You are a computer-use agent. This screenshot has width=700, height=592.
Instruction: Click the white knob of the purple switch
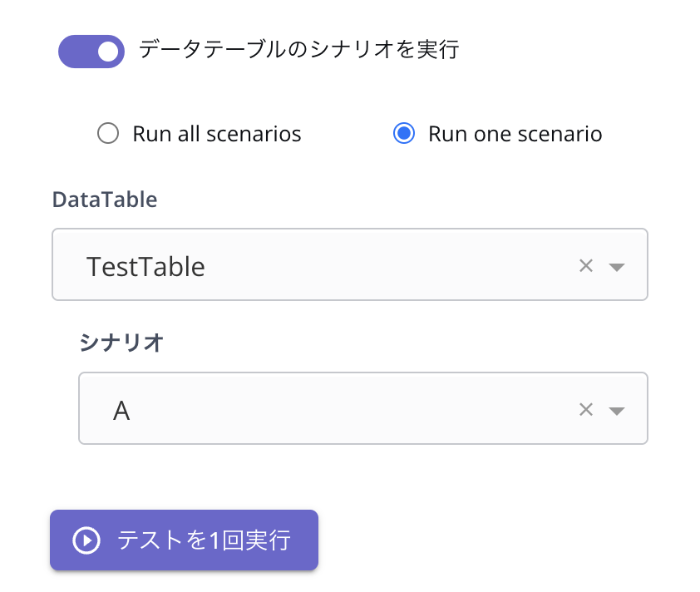(x=109, y=52)
